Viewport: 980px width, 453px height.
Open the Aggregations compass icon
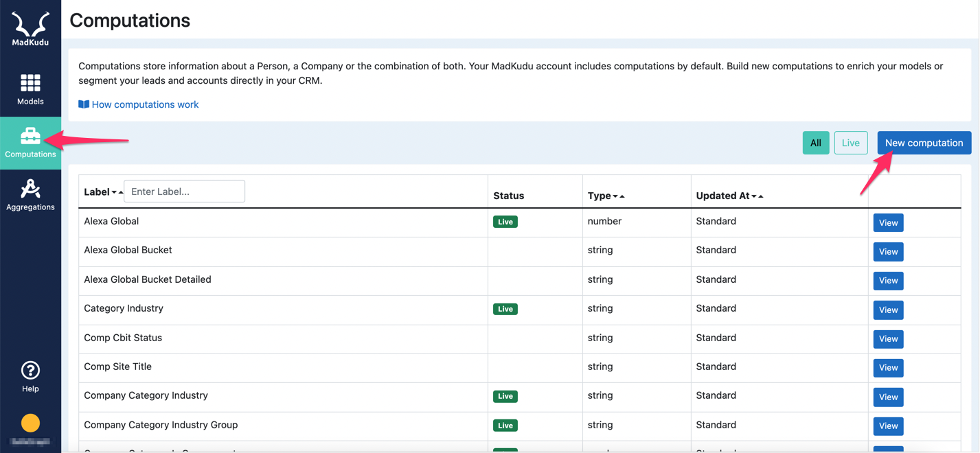click(x=30, y=188)
